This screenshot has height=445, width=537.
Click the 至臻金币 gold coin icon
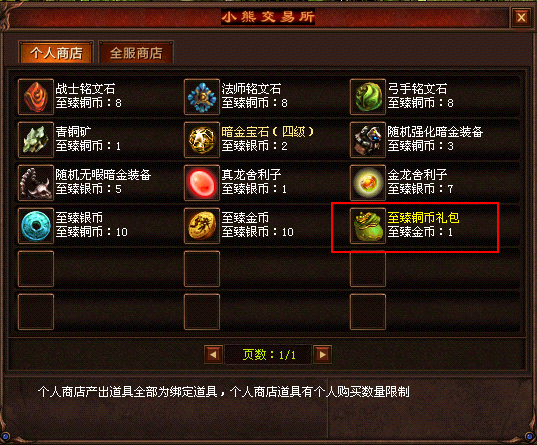tap(202, 226)
